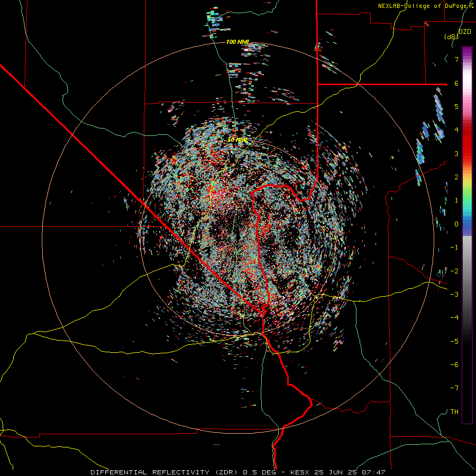Click the 5 value on color scale
Viewport: 476px width, 476px height.
tap(456, 106)
